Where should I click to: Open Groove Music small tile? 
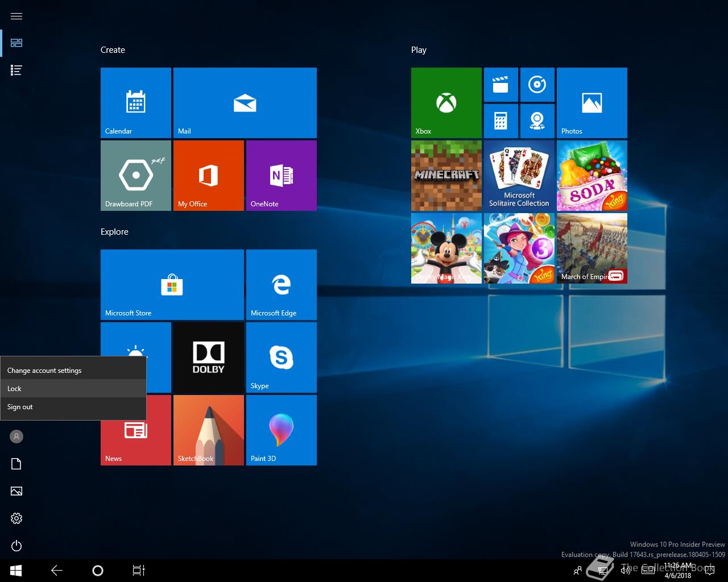point(537,85)
